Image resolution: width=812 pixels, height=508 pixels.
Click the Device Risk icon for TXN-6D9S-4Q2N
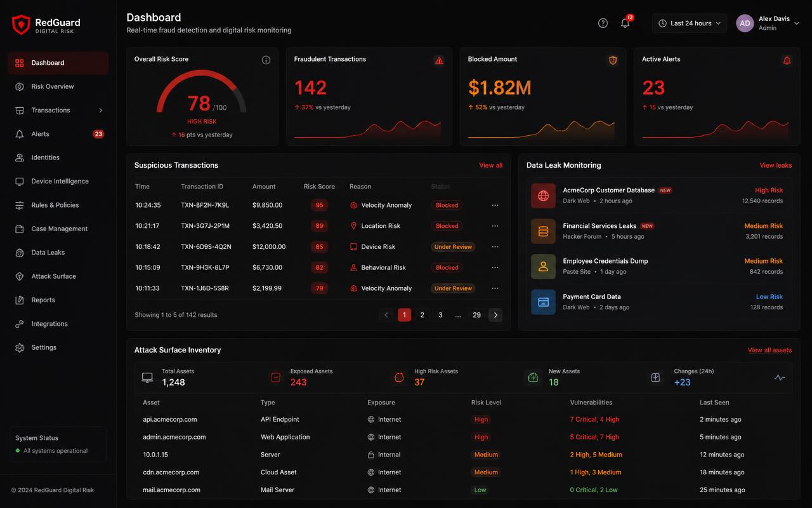353,247
